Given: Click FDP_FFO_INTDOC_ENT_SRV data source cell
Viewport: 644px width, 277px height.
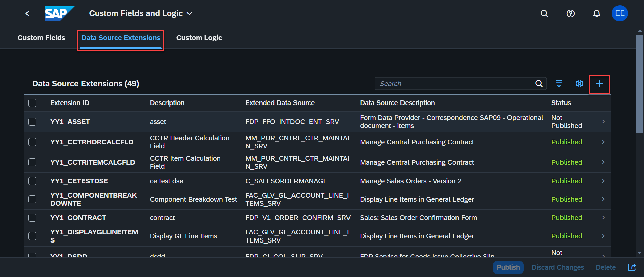Looking at the screenshot, I should click(292, 122).
